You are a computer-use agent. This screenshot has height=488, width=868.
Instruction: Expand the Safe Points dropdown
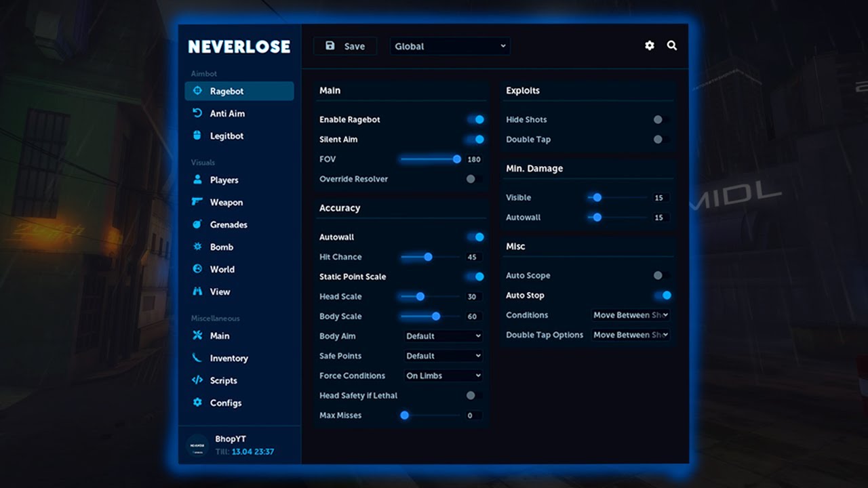(x=443, y=356)
